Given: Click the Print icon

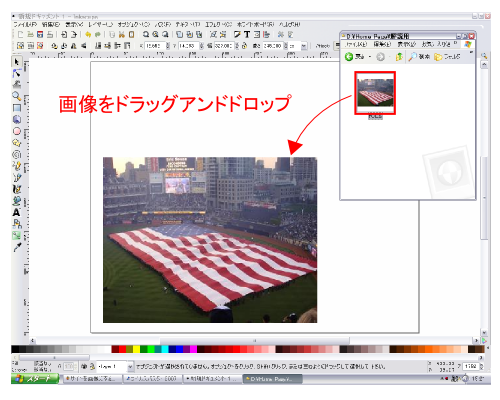Looking at the screenshot, I should (x=50, y=34).
